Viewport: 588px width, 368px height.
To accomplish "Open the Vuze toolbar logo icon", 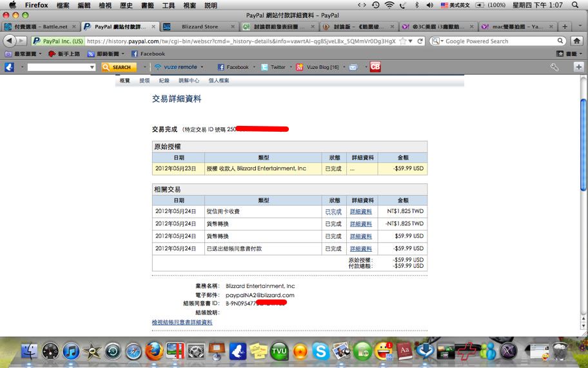I will 10,67.
